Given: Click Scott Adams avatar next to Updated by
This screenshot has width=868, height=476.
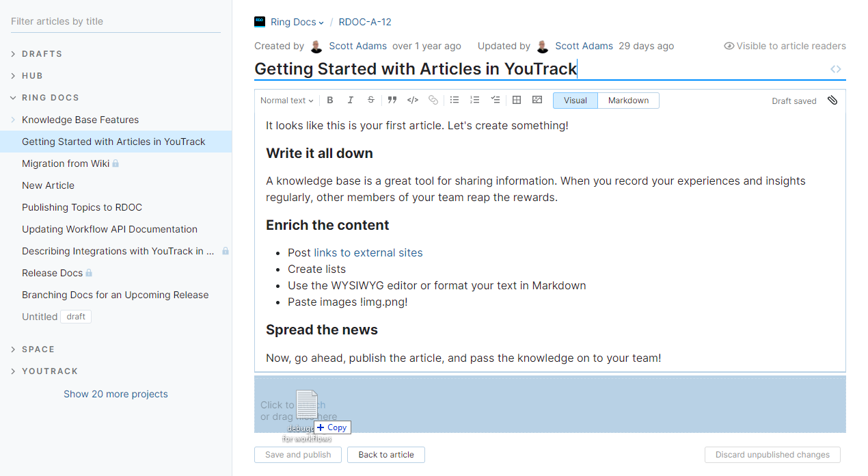Looking at the screenshot, I should click(x=543, y=47).
